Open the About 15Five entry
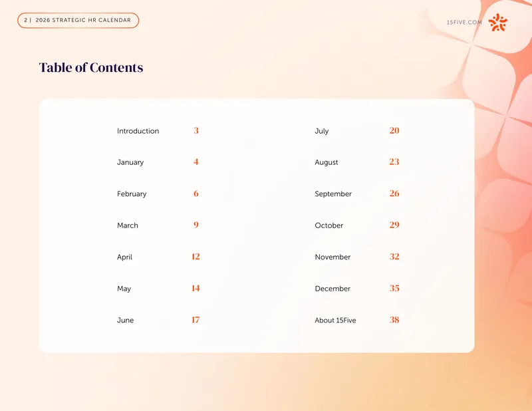Image resolution: width=532 pixels, height=411 pixels. [335, 320]
